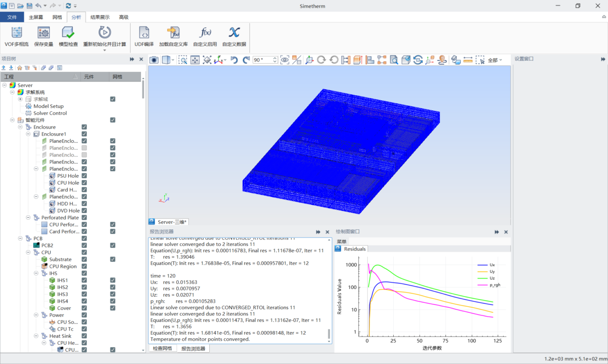Fit the model to the view
Viewport: 608px width, 364px height.
207,60
